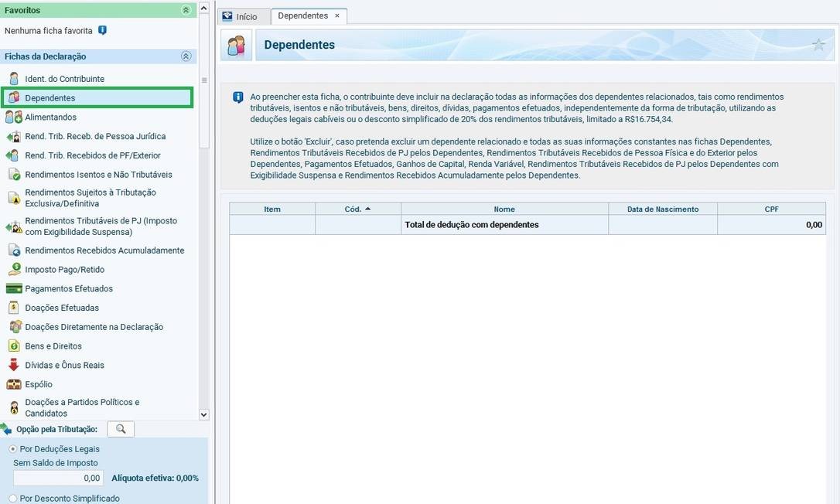Click the Pagamentos Efetuados card icon
840x504 pixels.
tap(13, 289)
